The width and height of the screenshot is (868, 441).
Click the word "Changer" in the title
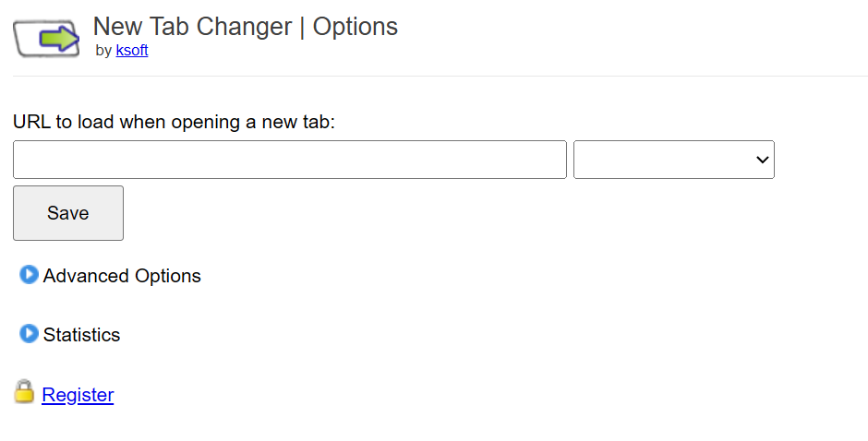click(247, 27)
